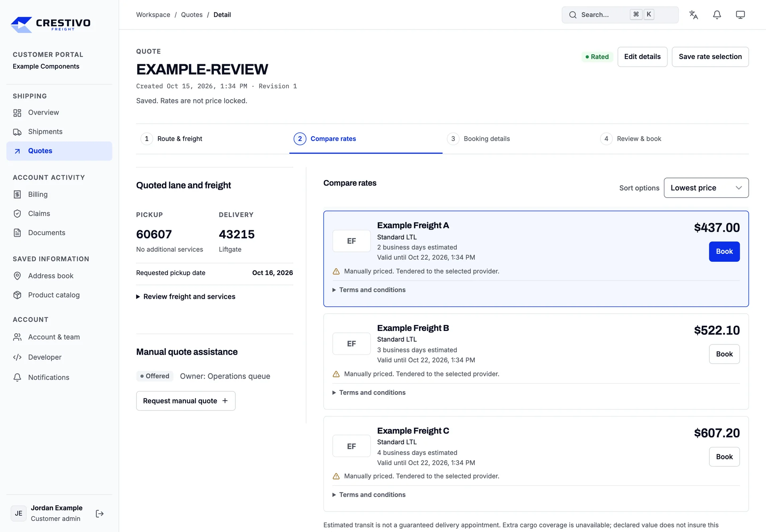This screenshot has width=766, height=532.
Task: Select Quotes in the sidebar
Action: (59, 151)
